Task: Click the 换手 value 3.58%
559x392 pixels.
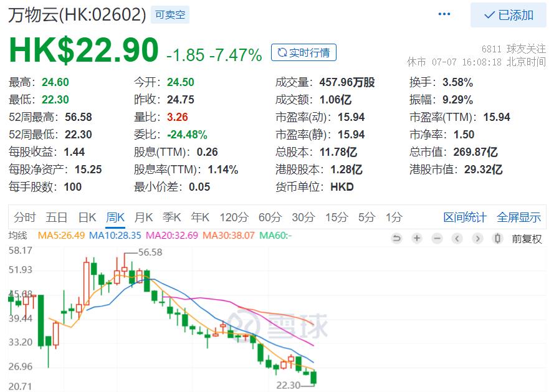Action: coord(458,82)
